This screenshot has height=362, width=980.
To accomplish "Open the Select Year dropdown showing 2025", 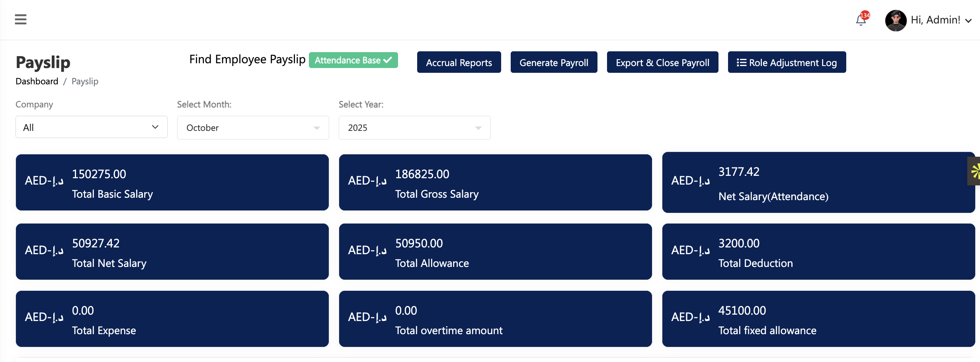I will click(x=414, y=128).
